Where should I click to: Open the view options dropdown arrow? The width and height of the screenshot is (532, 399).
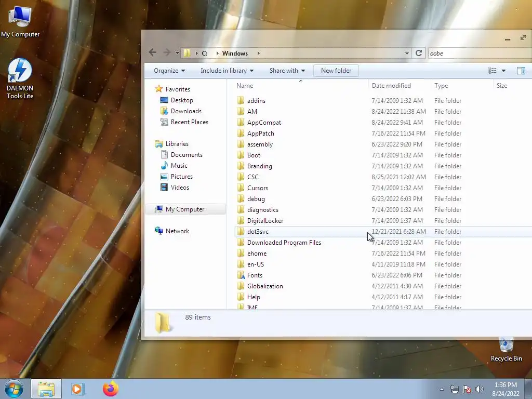click(x=503, y=71)
